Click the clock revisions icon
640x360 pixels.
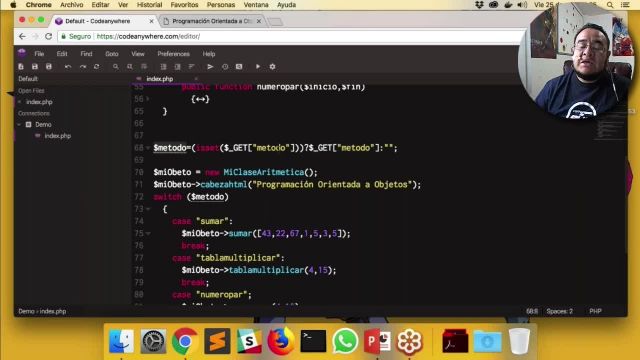pyautogui.click(x=225, y=67)
